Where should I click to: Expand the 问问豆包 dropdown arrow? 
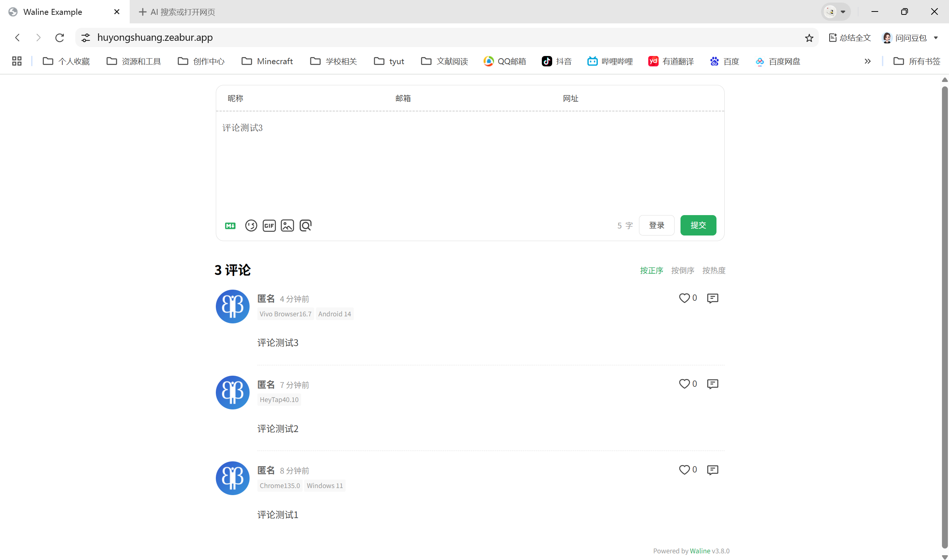coord(936,38)
